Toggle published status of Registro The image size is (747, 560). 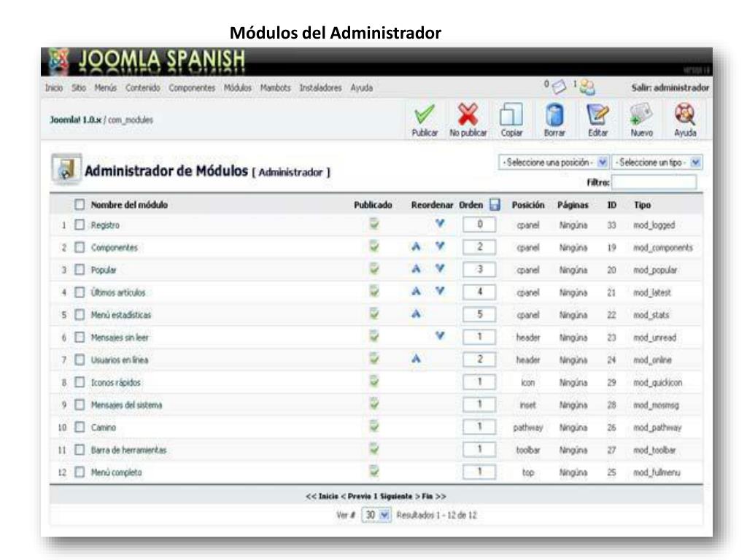pos(374,223)
